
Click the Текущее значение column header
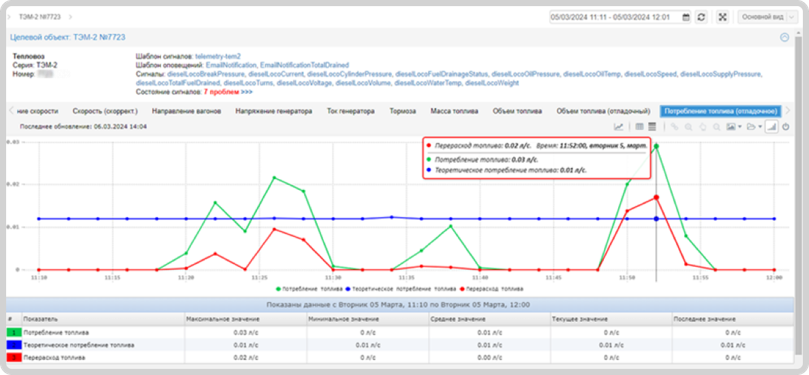tap(611, 319)
